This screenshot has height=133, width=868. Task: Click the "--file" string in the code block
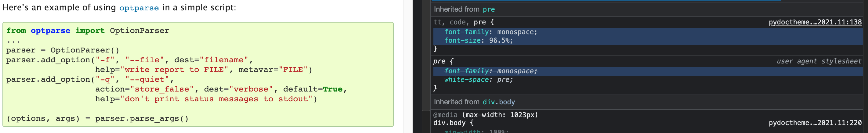[145, 60]
